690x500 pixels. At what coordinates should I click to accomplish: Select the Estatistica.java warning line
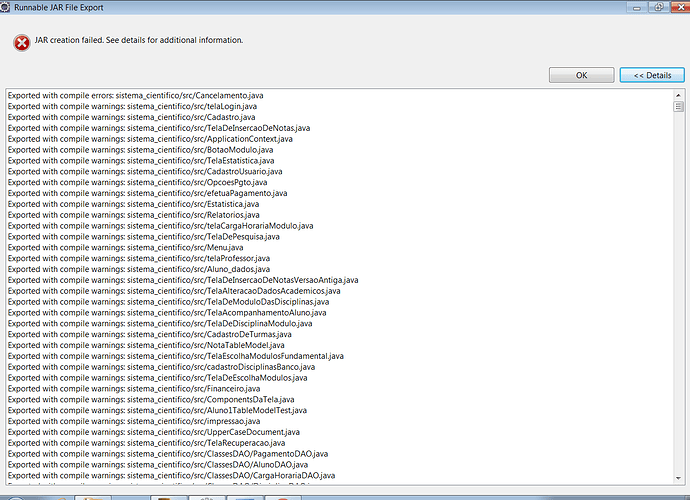click(x=133, y=204)
